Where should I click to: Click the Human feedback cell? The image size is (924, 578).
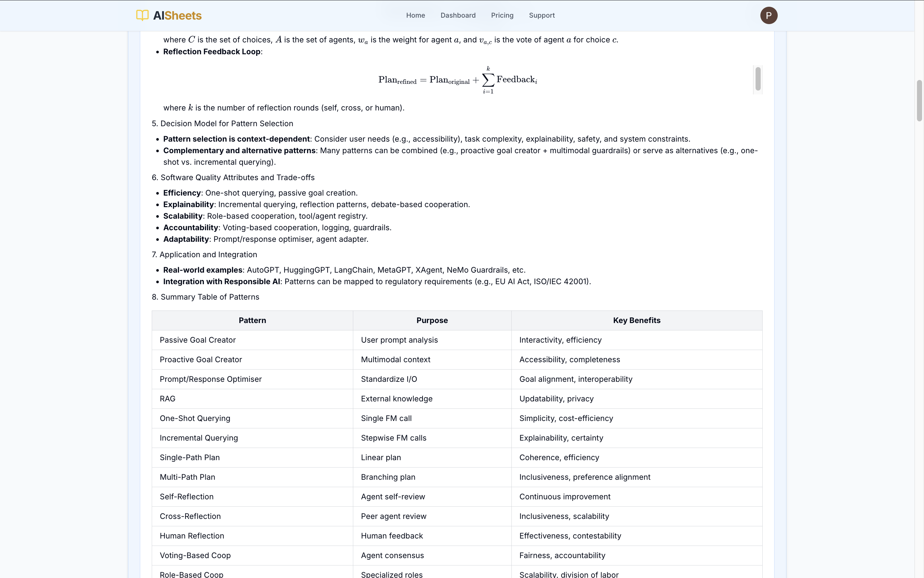[432, 536]
